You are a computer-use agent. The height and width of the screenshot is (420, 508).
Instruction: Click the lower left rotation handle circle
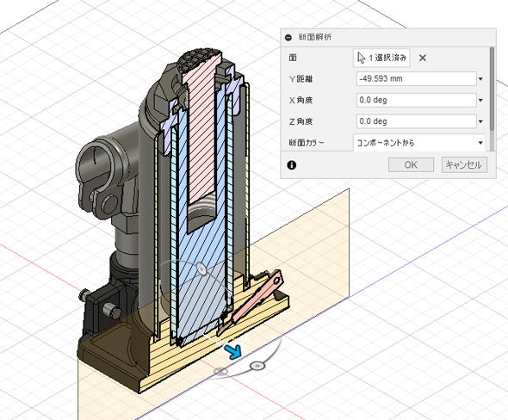pyautogui.click(x=220, y=371)
